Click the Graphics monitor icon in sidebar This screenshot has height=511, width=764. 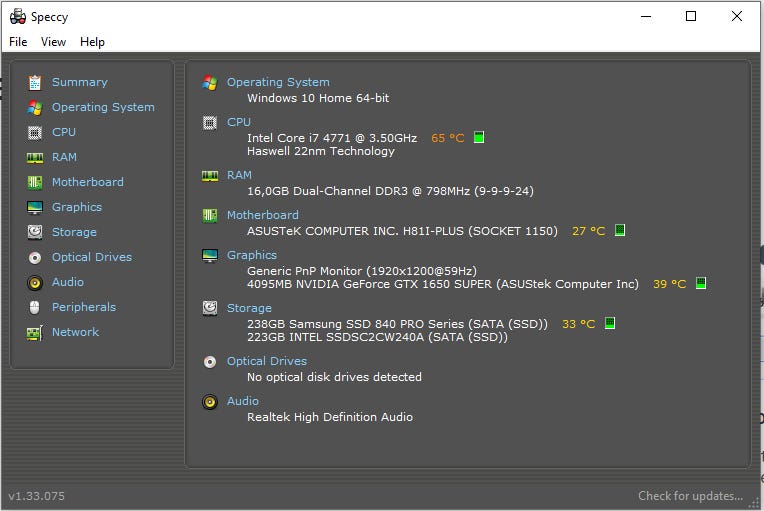pyautogui.click(x=35, y=208)
